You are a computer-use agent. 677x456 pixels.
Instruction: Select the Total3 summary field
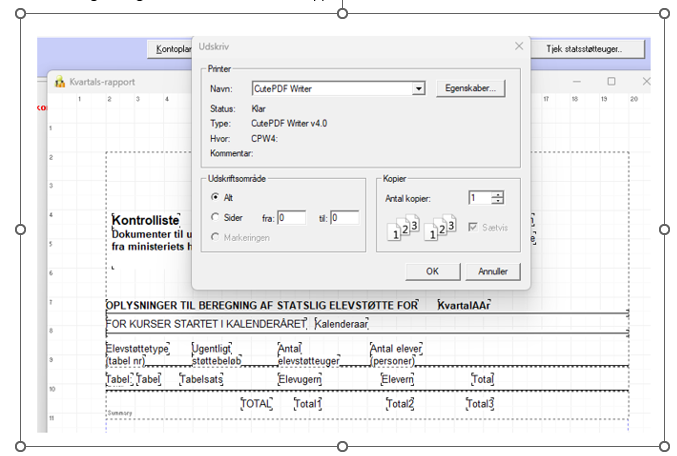[x=480, y=404]
